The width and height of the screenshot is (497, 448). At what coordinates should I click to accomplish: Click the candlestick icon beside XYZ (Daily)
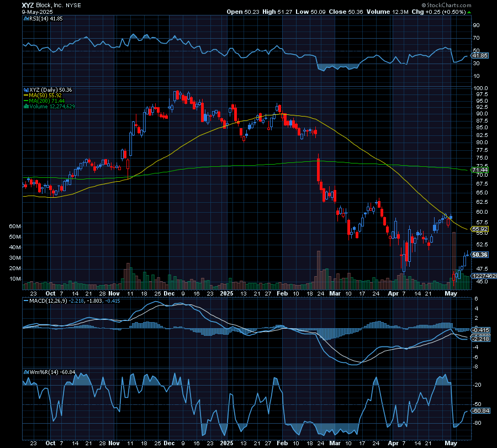(25, 89)
